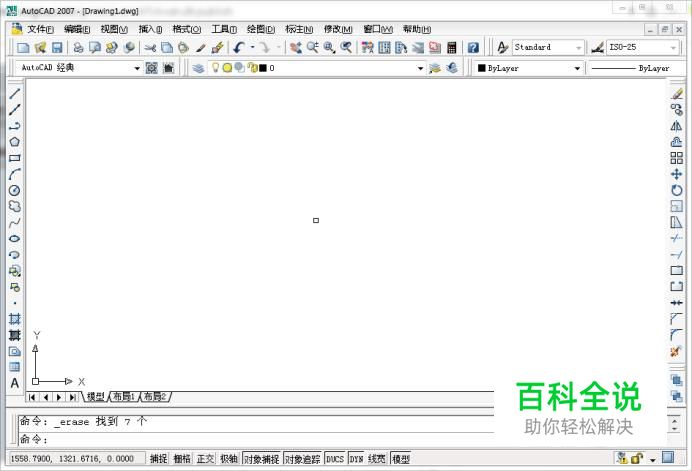Open the 文件(F) menu

(x=40, y=30)
